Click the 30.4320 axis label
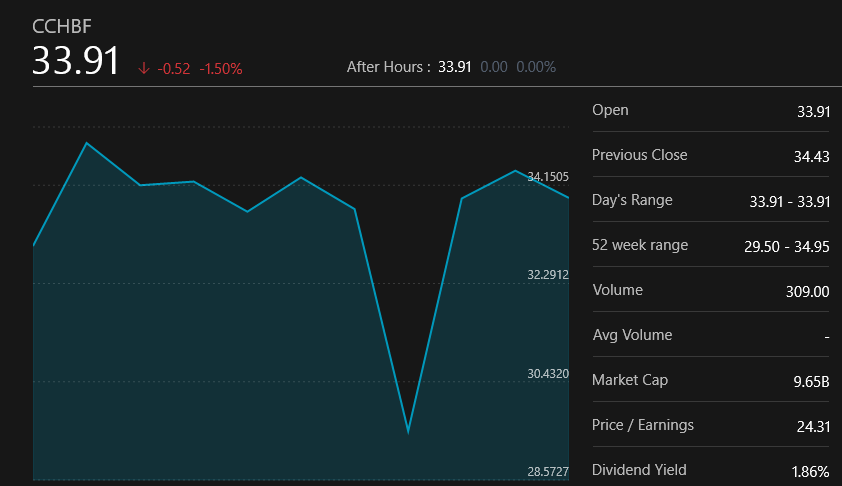842x486 pixels. point(548,374)
